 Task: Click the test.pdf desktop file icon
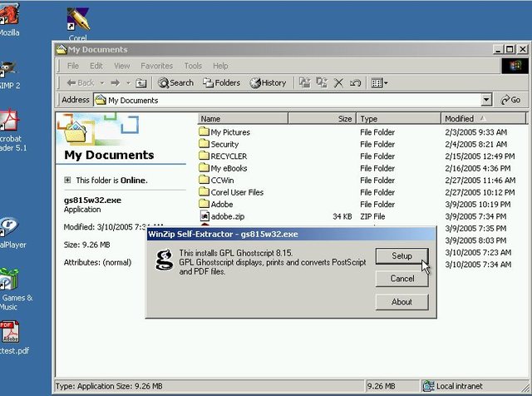tap(13, 337)
